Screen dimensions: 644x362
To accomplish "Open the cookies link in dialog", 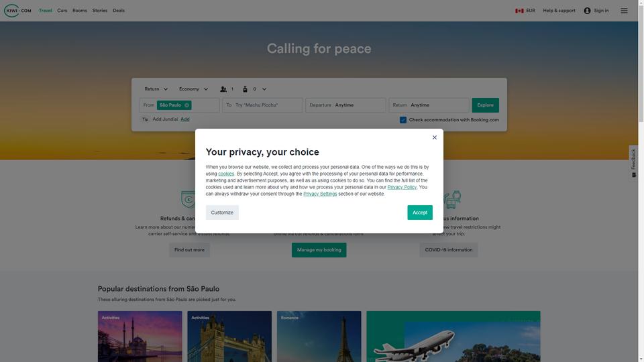I will click(226, 174).
